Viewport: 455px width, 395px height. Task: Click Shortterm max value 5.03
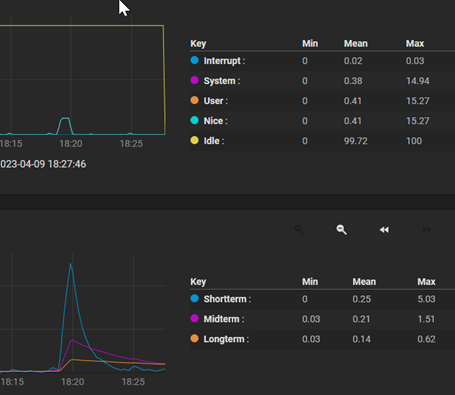426,299
